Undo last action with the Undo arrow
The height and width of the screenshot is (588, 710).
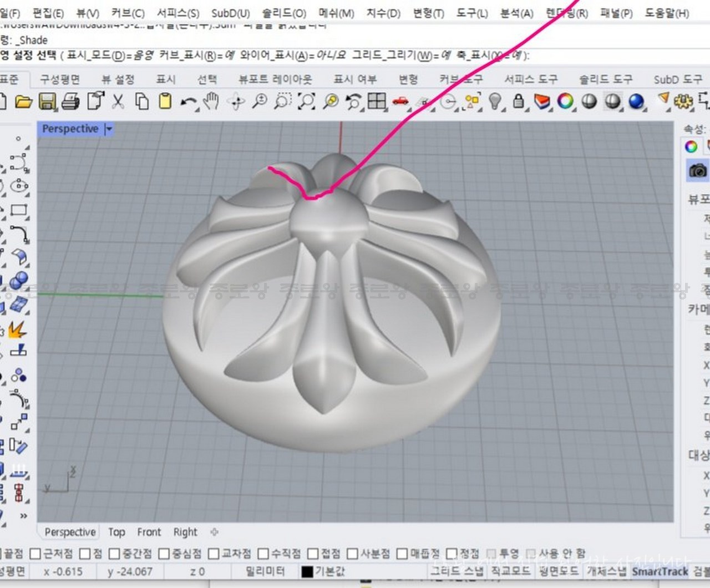click(189, 103)
